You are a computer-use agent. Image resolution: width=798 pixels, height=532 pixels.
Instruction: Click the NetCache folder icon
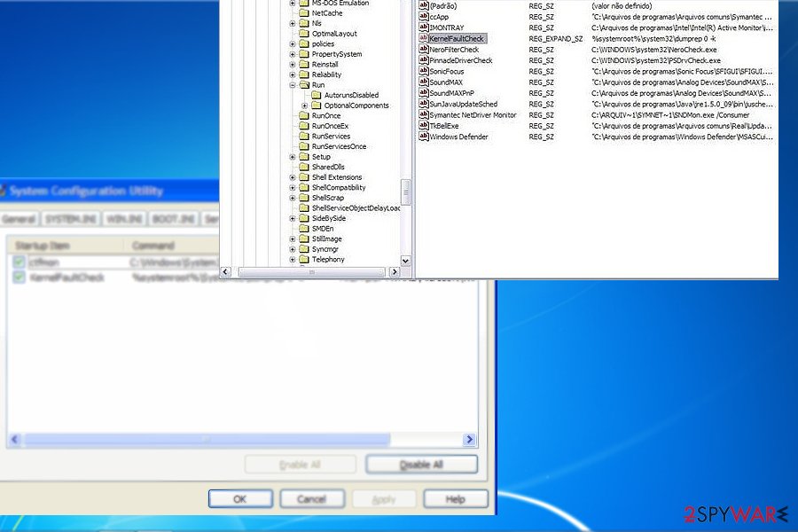pos(304,12)
